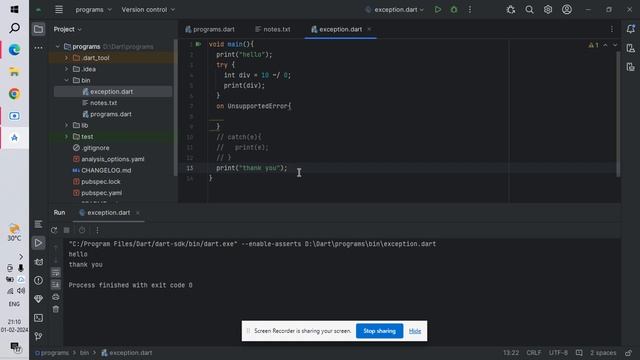Viewport: 640px width, 360px height.
Task: Collapse the bin folder
Action: [67, 80]
